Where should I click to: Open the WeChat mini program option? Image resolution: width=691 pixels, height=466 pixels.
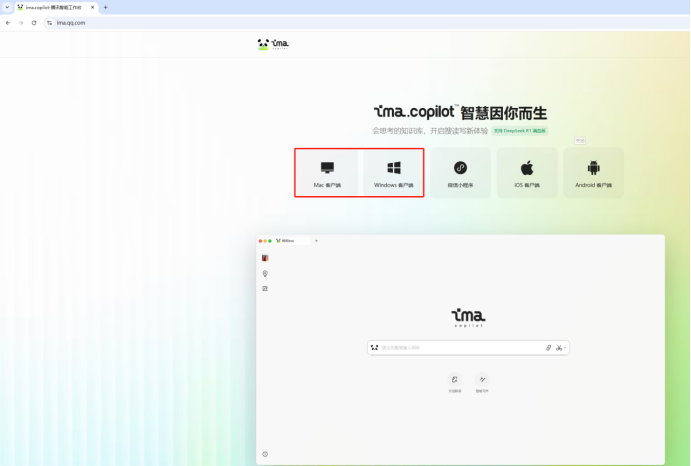click(x=460, y=173)
